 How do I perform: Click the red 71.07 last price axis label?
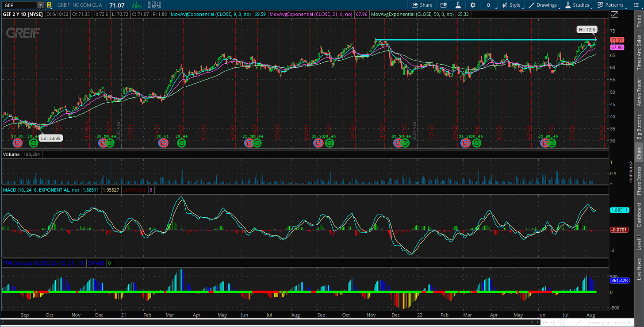click(617, 40)
